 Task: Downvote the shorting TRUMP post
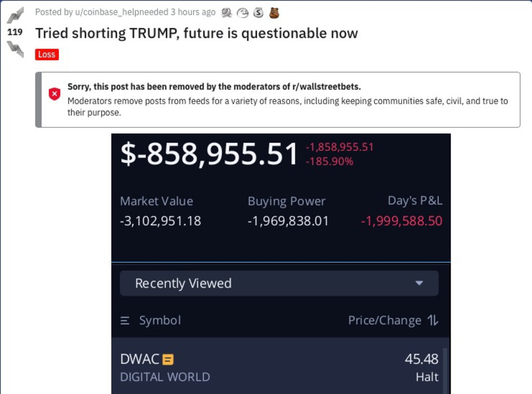click(x=15, y=49)
